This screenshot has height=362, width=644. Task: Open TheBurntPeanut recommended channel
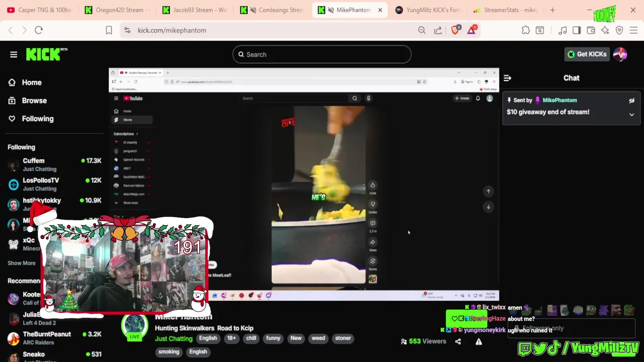[54, 338]
